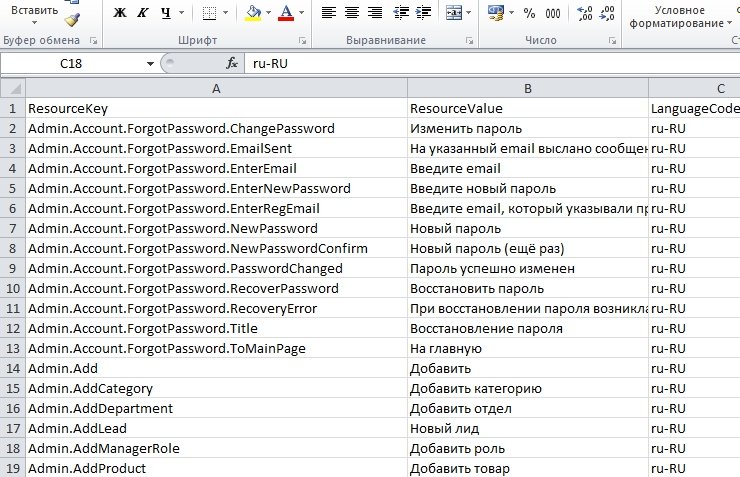Center-align the cell text
The width and height of the screenshot is (740, 477).
coord(352,13)
